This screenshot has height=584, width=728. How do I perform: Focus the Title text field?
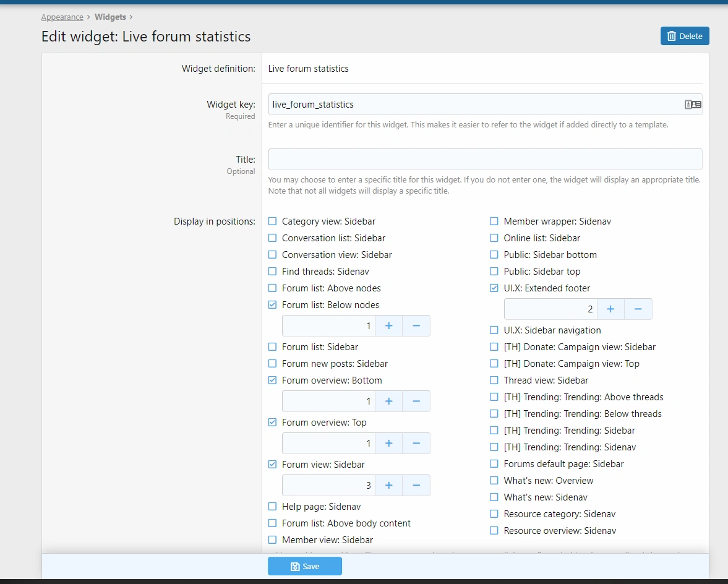[485, 160]
